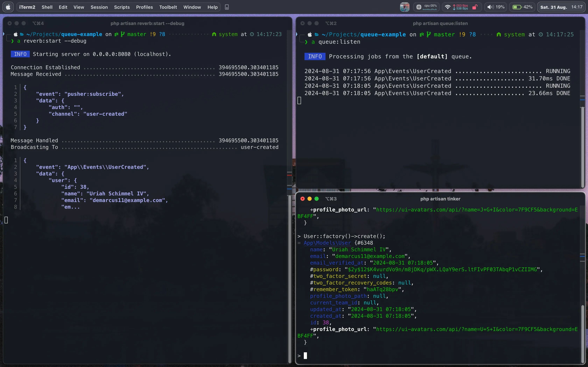Click the volume speaker icon

point(490,7)
